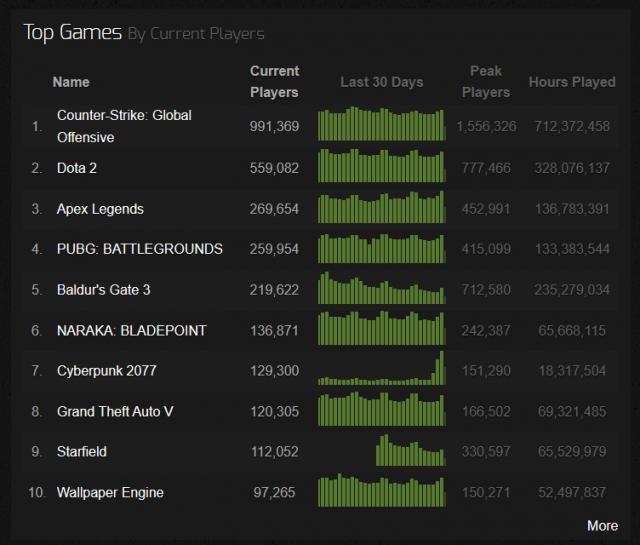
Task: Open Counter-Strike: Global Offensive game link
Action: click(124, 126)
